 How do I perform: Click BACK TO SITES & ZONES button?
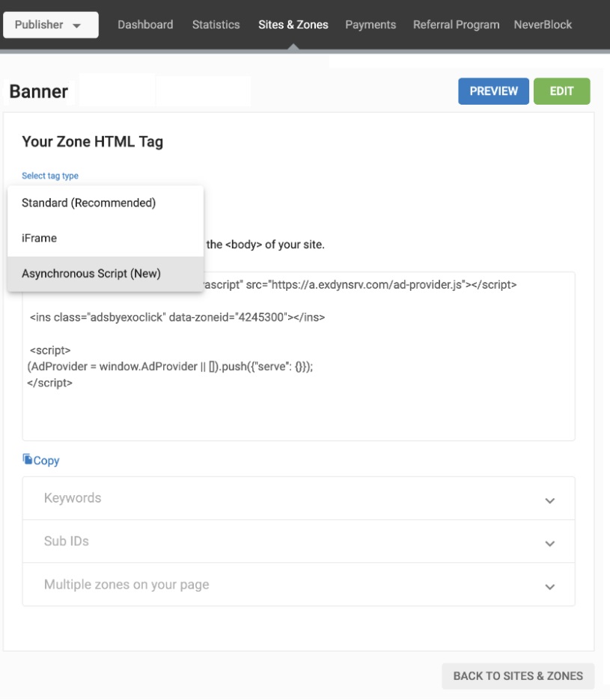[x=518, y=676]
